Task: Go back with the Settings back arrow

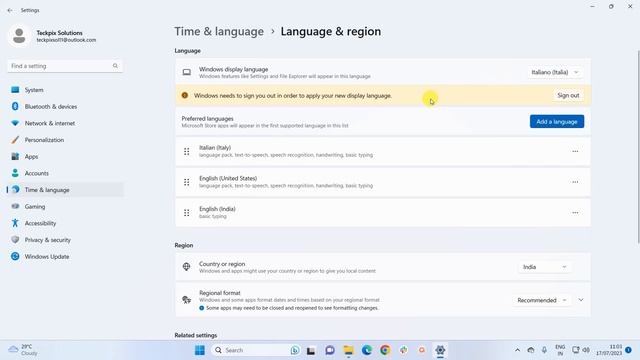Action: 10,10
